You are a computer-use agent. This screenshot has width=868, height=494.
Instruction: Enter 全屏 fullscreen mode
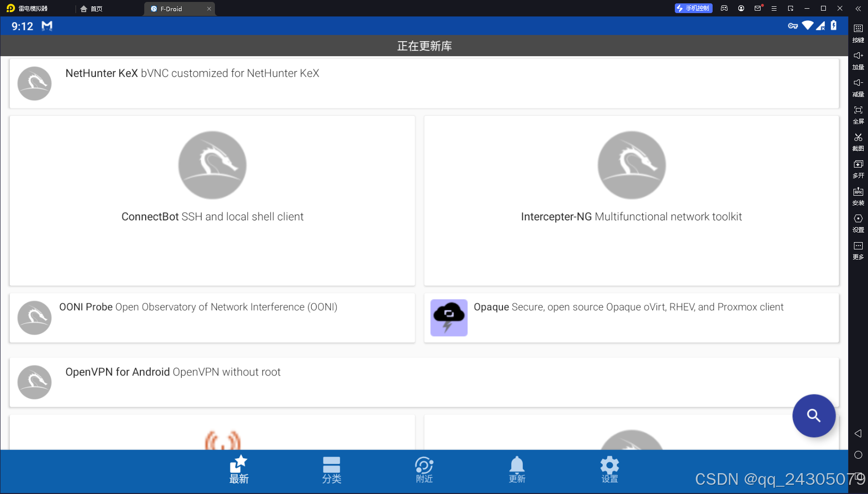tap(858, 114)
